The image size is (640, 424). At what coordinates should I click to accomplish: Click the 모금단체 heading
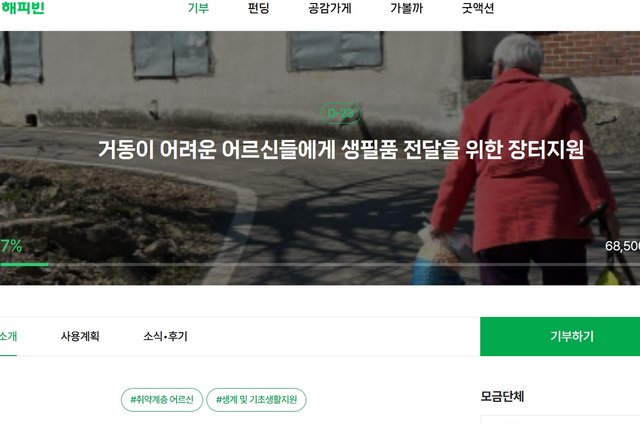(x=502, y=396)
